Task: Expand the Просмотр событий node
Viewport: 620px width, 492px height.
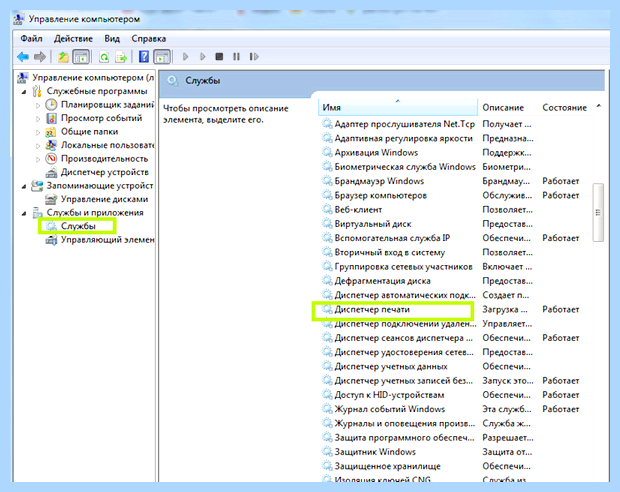Action: (38, 119)
